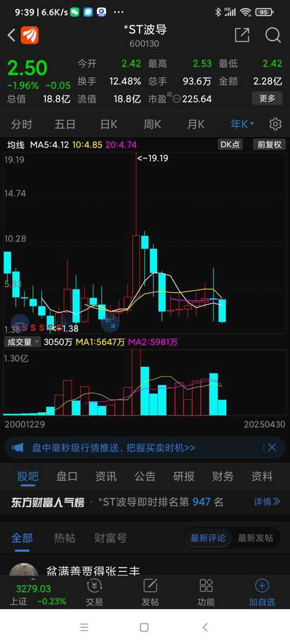Image resolution: width=290 pixels, height=644 pixels.
Task: Select the 财务 tab
Action: pos(223,476)
